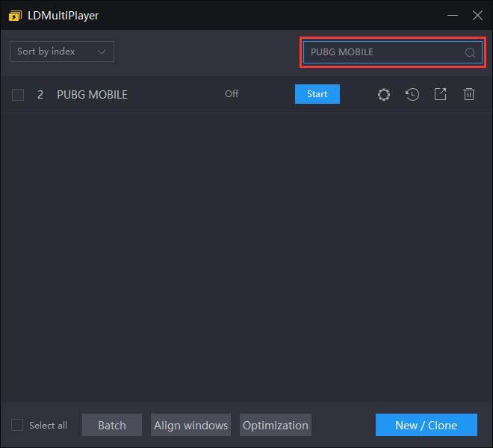Start the PUBG MOBILE instance

point(317,94)
